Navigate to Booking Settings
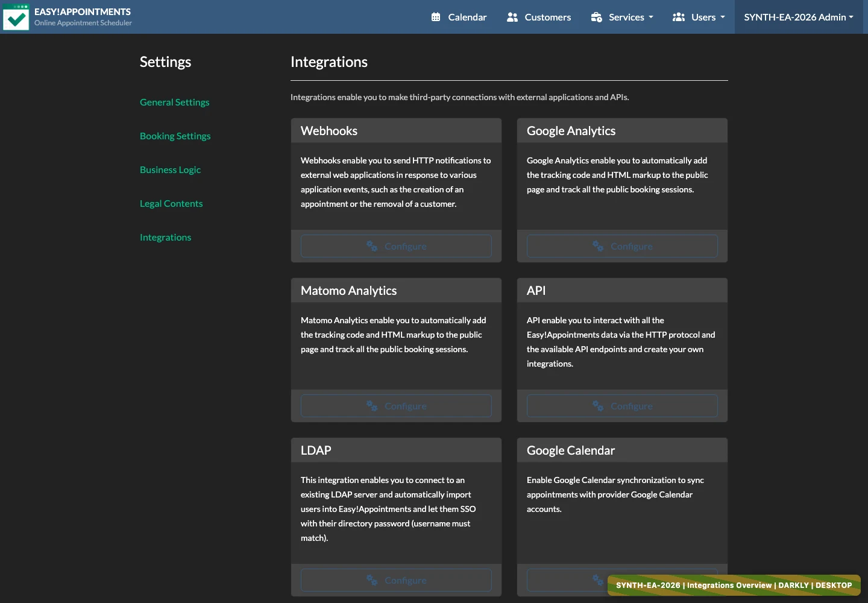The width and height of the screenshot is (868, 603). coord(175,136)
